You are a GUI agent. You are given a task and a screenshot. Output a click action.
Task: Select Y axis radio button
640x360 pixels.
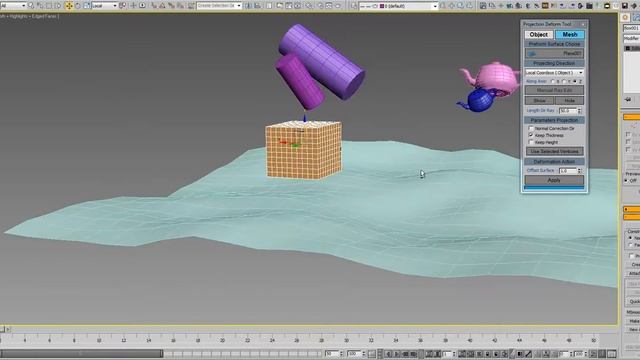coord(564,82)
